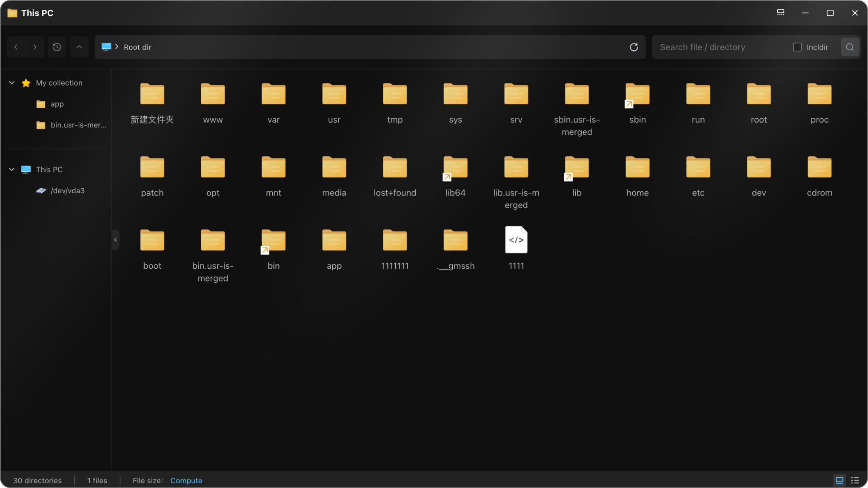Image resolution: width=868 pixels, height=488 pixels.
Task: Navigate forward with right arrow
Action: [x=35, y=47]
